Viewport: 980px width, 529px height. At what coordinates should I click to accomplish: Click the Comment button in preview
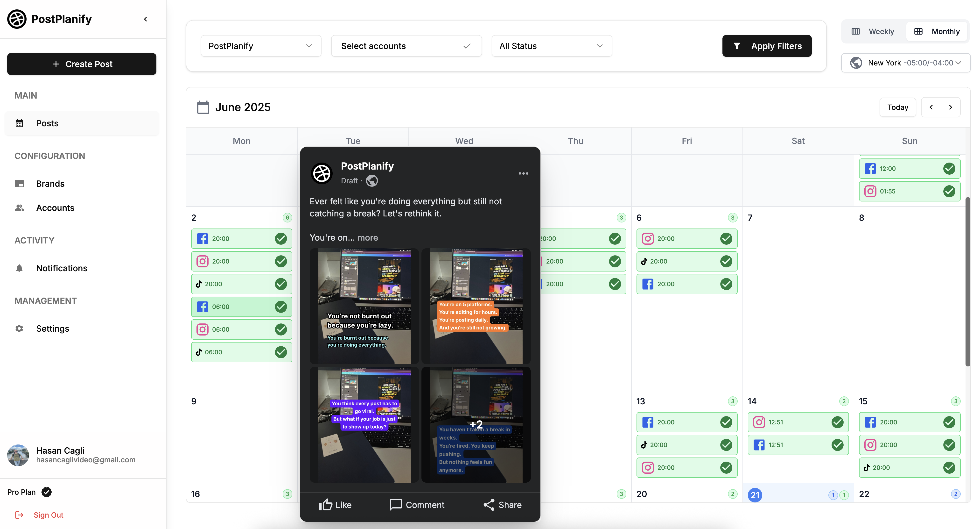pos(417,505)
